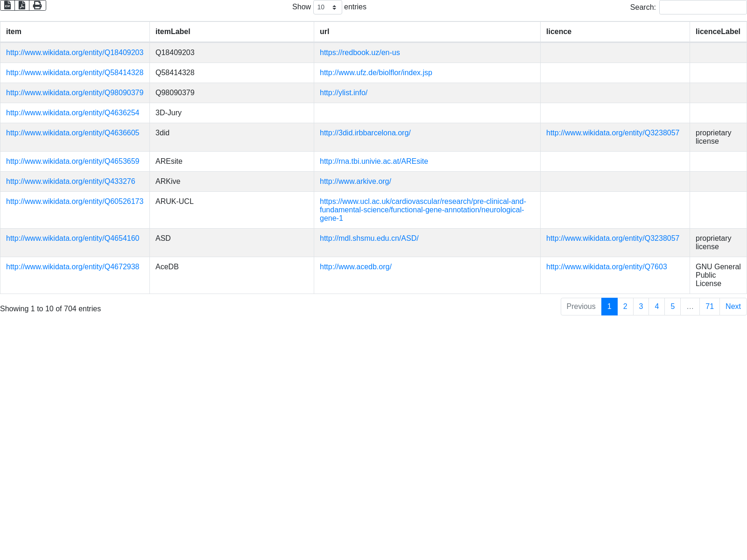747x560 pixels.
Task: Select the ARUK-UCL itemLabel cell
Action: [232, 210]
